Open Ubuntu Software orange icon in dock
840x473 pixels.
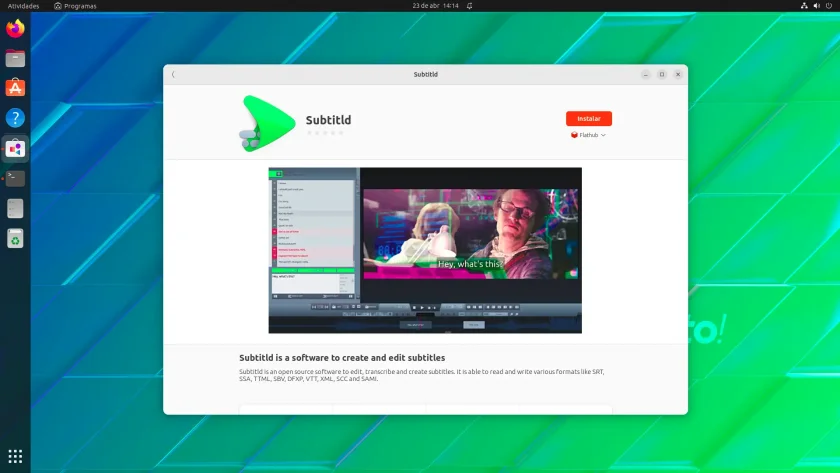click(x=15, y=88)
